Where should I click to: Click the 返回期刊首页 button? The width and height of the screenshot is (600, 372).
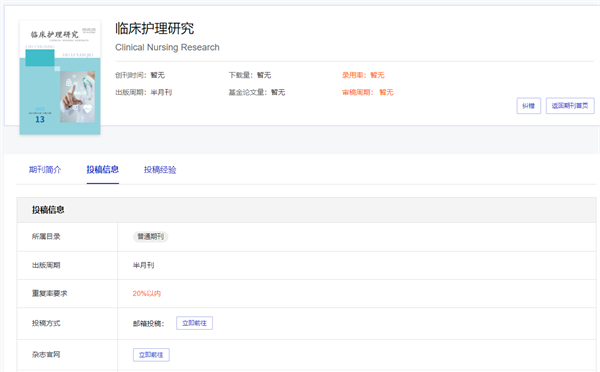570,106
